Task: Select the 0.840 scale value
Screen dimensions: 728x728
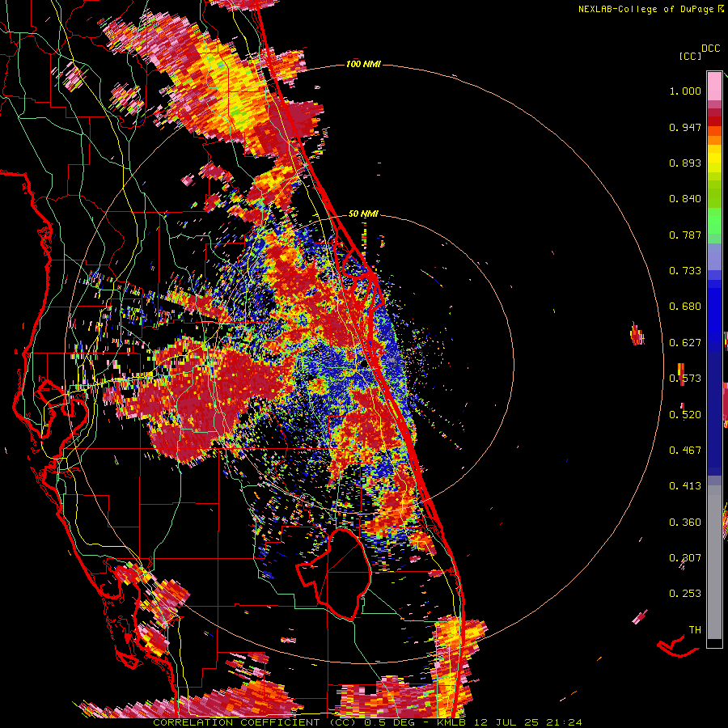Action: click(x=685, y=199)
